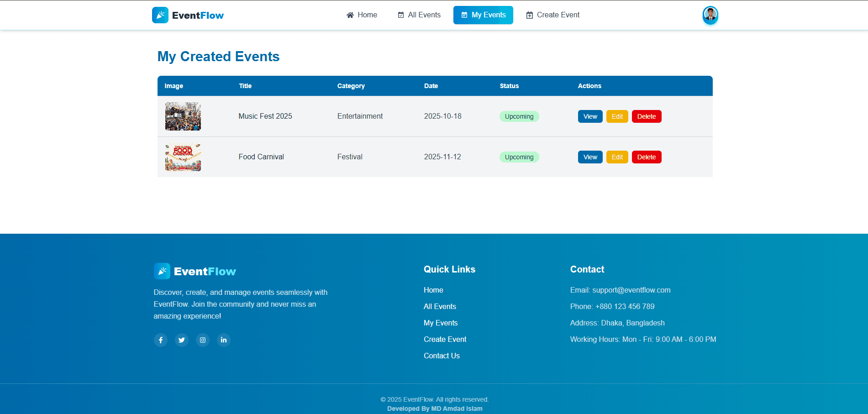Select My Events tab in top navigation
Screen dimensions: 868x414
[483, 15]
